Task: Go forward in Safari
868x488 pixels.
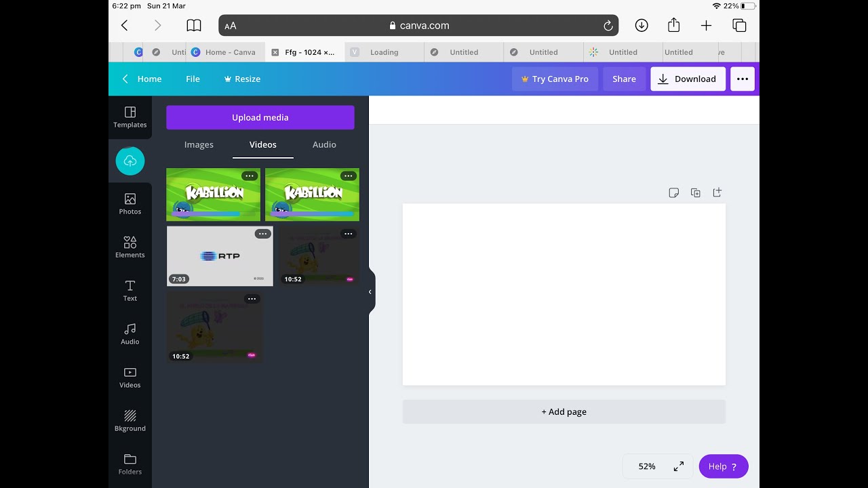Action: (157, 26)
